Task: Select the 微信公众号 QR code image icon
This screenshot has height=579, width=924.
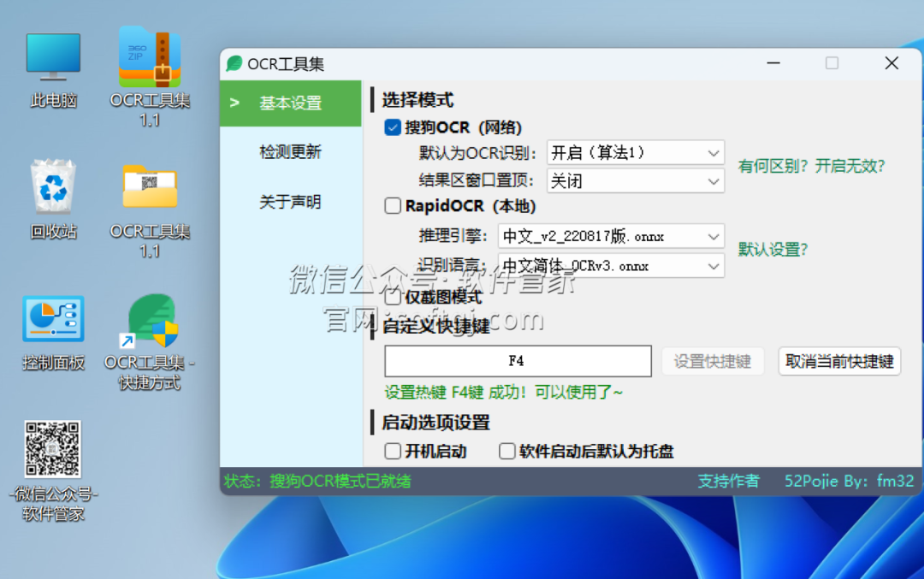Action: pyautogui.click(x=52, y=449)
